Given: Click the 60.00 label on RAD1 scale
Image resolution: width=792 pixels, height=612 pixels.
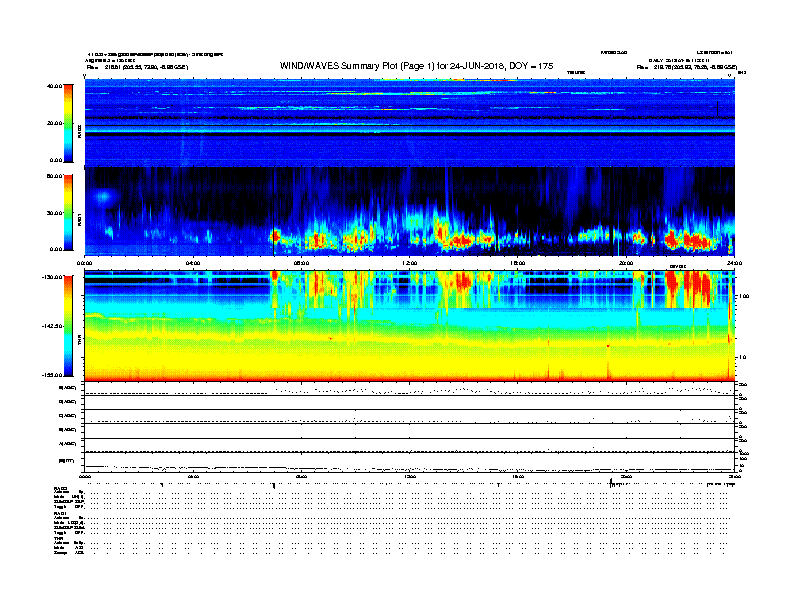Looking at the screenshot, I should 54,176.
